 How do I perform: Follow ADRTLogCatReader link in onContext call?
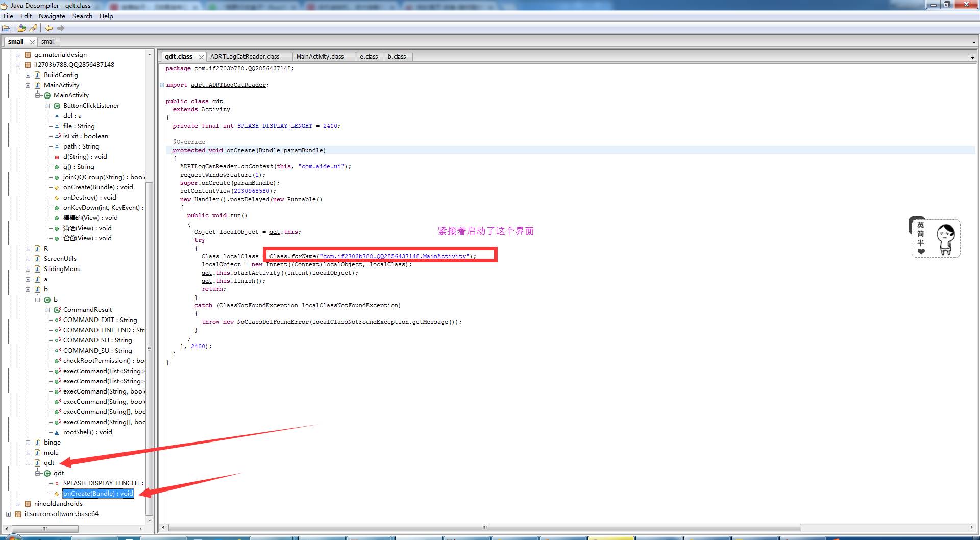pos(208,166)
